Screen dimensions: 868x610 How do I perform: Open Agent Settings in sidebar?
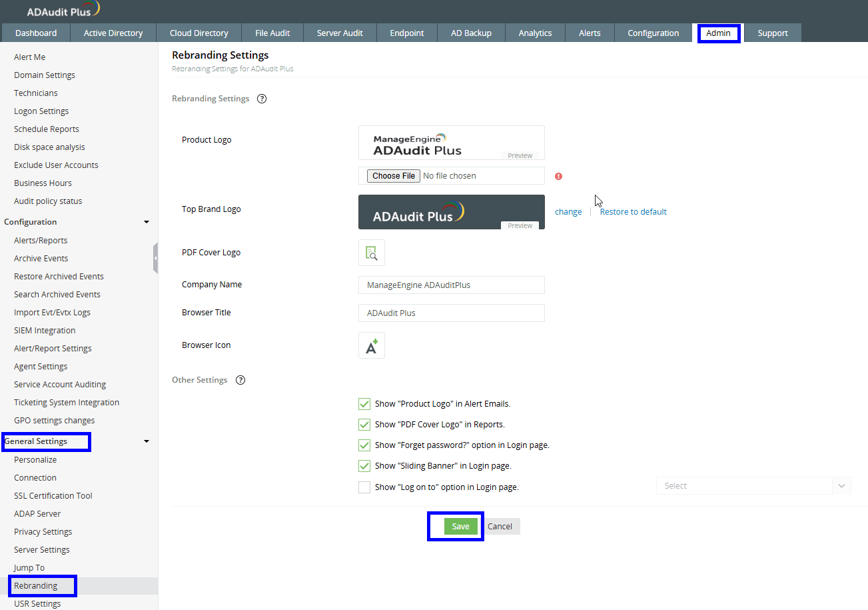[x=41, y=367]
